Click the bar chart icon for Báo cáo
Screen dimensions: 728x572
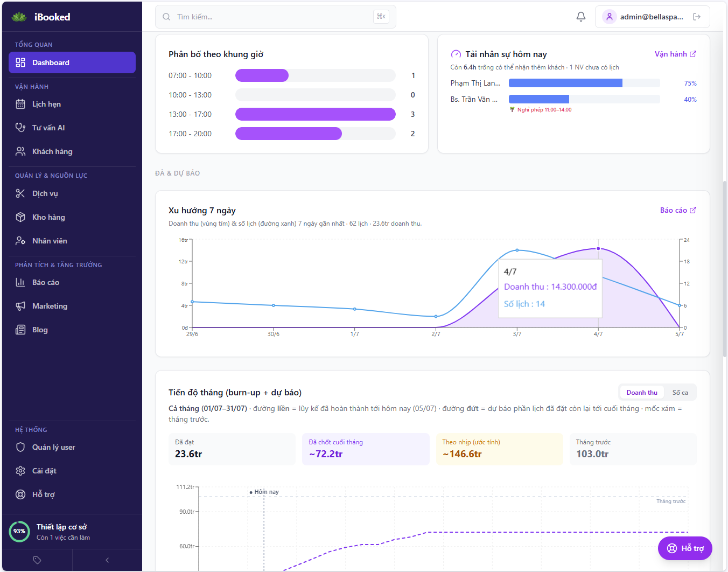(x=20, y=282)
